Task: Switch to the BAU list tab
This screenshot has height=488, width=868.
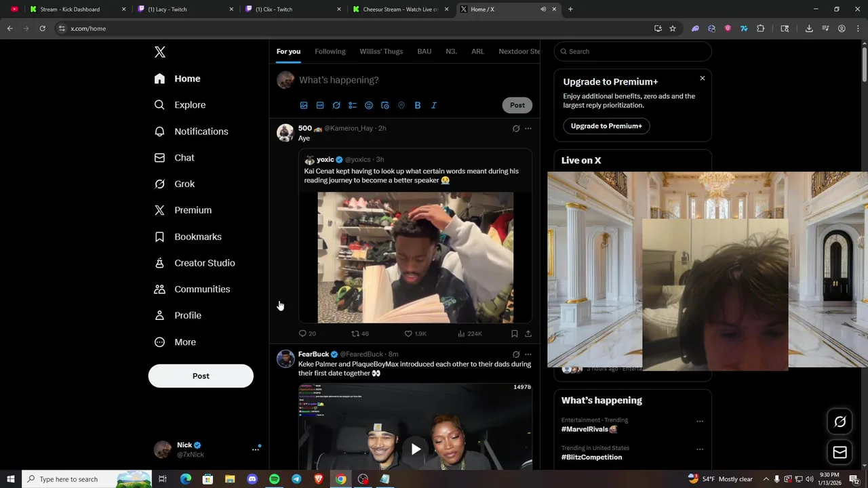Action: coord(425,52)
